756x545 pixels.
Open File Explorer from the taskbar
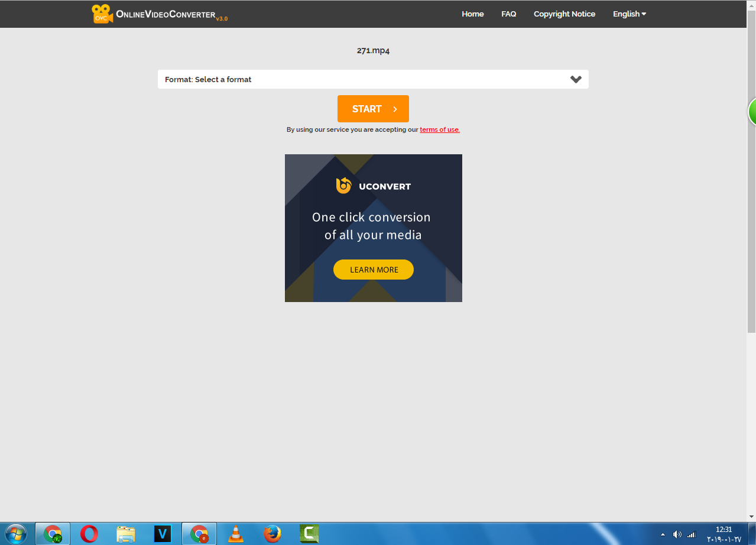(x=126, y=534)
